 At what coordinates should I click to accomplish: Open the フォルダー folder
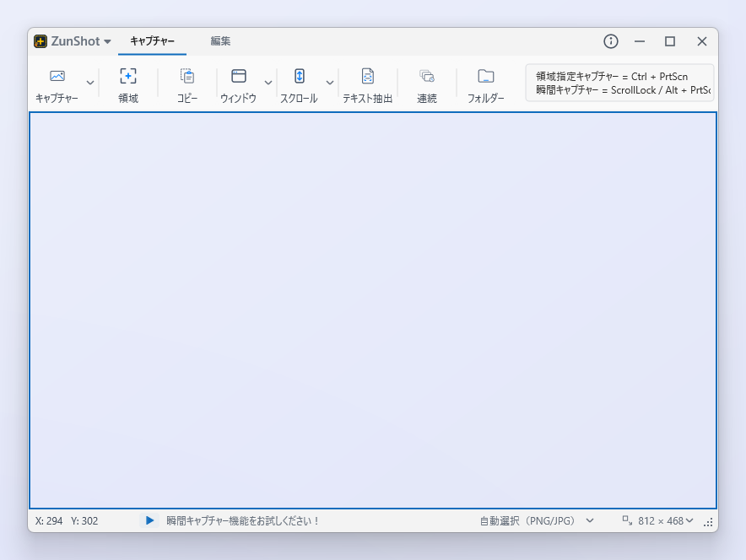click(486, 84)
